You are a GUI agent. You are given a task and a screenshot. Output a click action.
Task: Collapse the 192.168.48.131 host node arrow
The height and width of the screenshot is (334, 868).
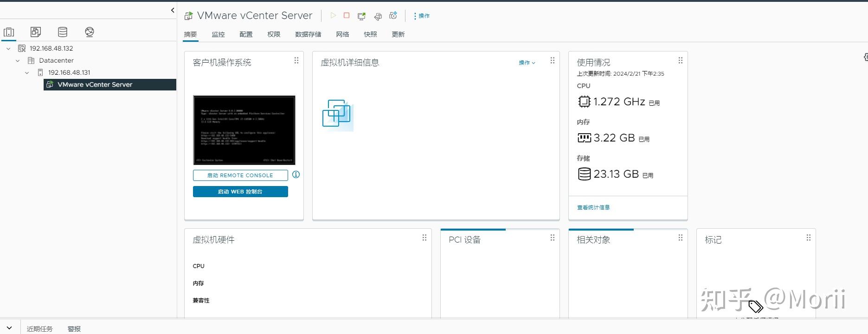pyautogui.click(x=27, y=72)
